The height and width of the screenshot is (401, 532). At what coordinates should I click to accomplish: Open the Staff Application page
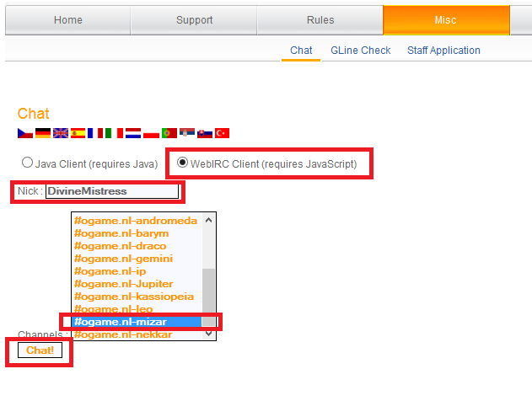[443, 51]
